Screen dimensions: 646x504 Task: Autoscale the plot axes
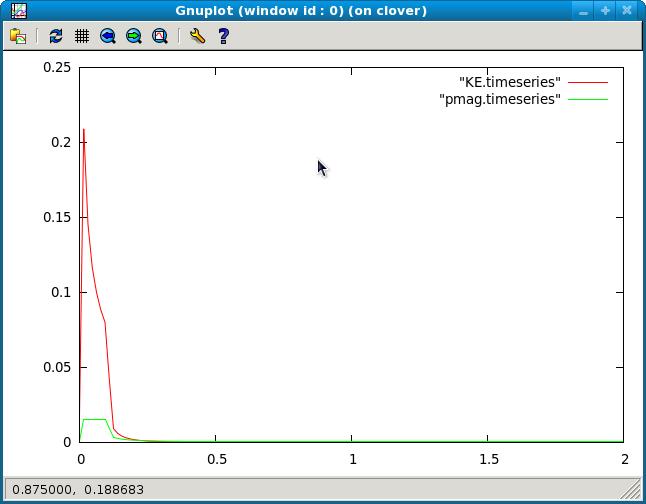click(x=160, y=36)
